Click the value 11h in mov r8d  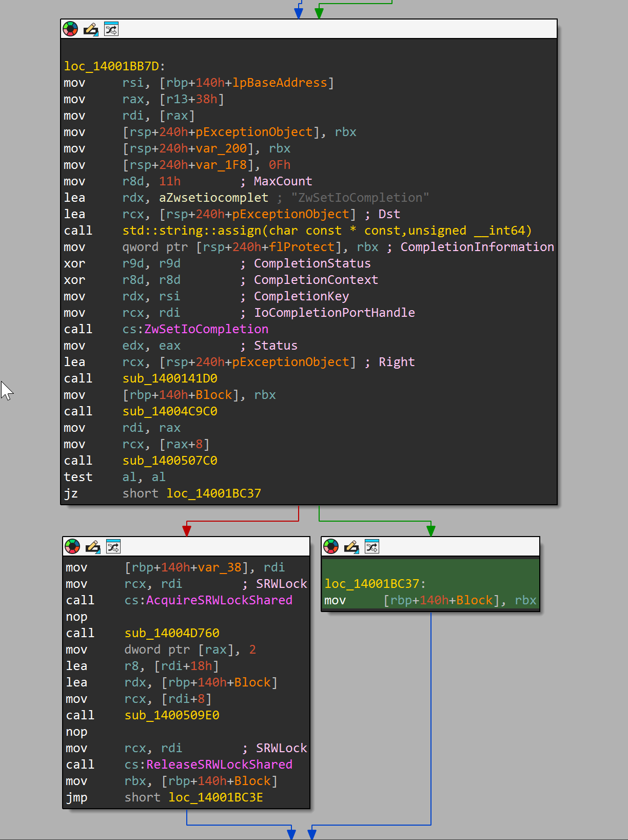click(x=170, y=181)
